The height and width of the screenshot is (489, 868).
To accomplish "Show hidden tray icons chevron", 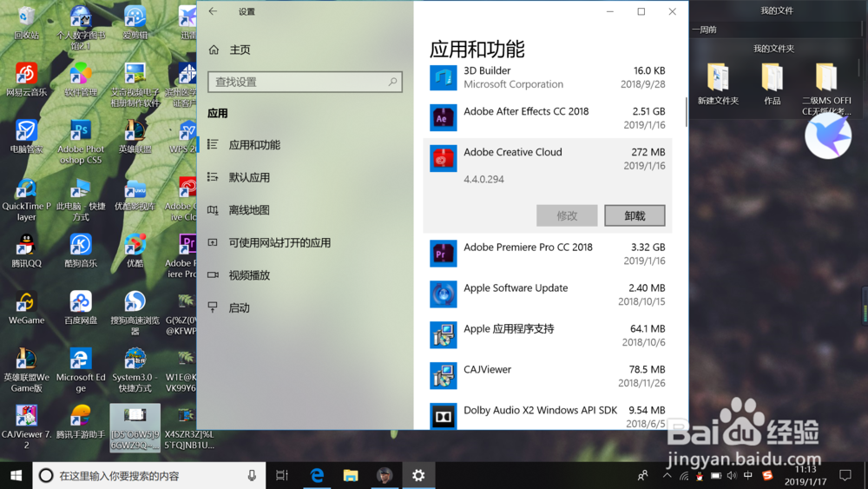I will tap(667, 475).
